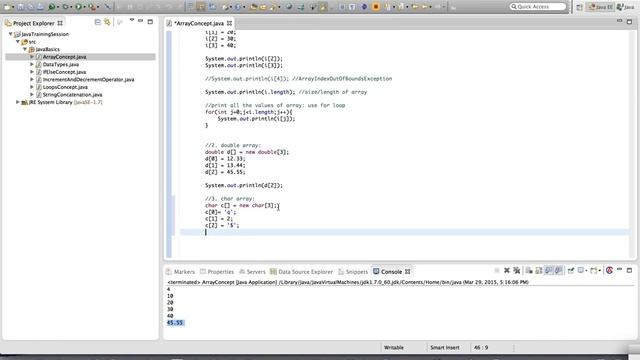
Task: Minimize the Console panel
Action: pyautogui.click(x=620, y=269)
